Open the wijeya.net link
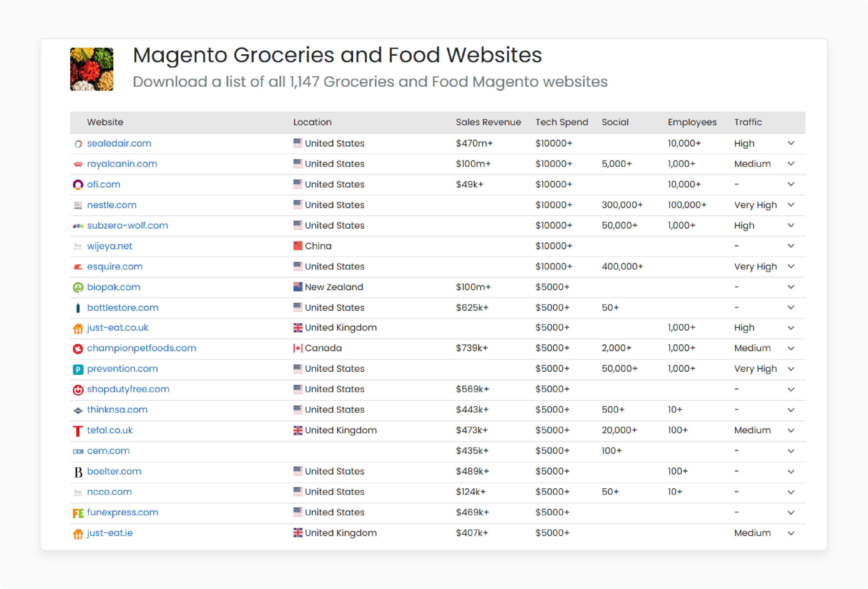This screenshot has width=868, height=589. [x=109, y=246]
